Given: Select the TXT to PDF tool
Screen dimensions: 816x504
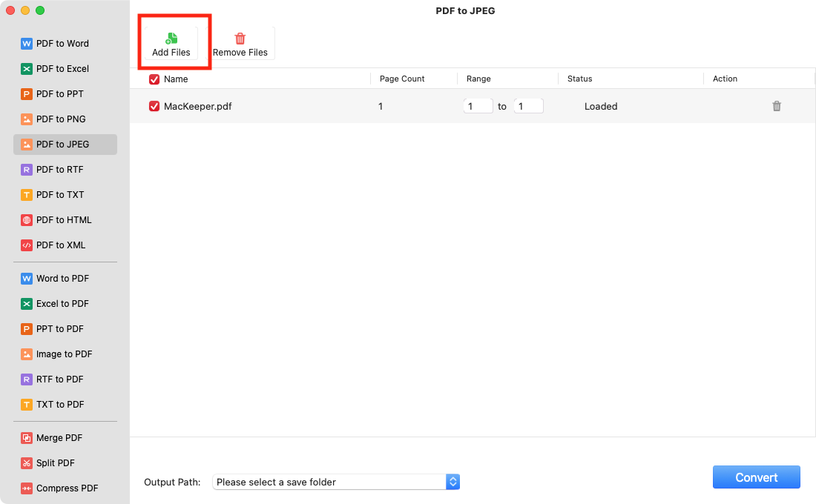Looking at the screenshot, I should coord(57,404).
